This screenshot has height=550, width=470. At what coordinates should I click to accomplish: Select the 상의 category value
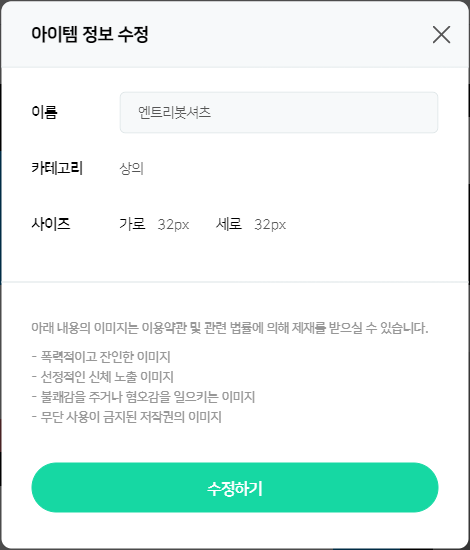pos(132,168)
